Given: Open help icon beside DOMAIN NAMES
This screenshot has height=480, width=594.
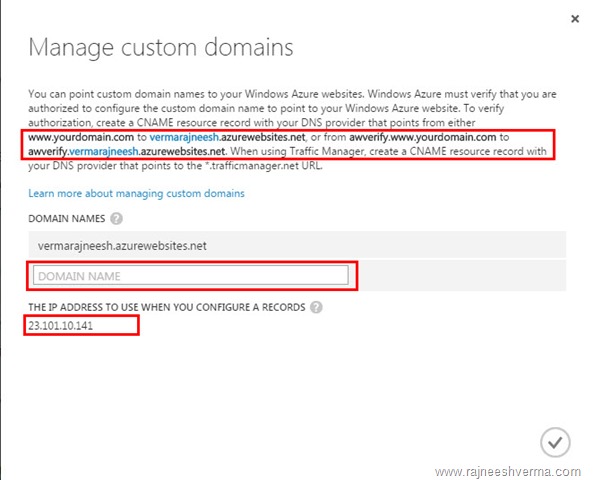Looking at the screenshot, I should click(116, 219).
